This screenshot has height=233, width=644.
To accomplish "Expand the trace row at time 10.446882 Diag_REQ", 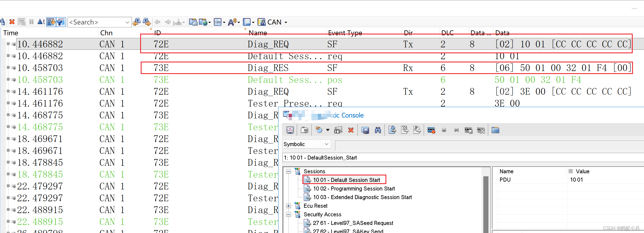I will pos(8,44).
